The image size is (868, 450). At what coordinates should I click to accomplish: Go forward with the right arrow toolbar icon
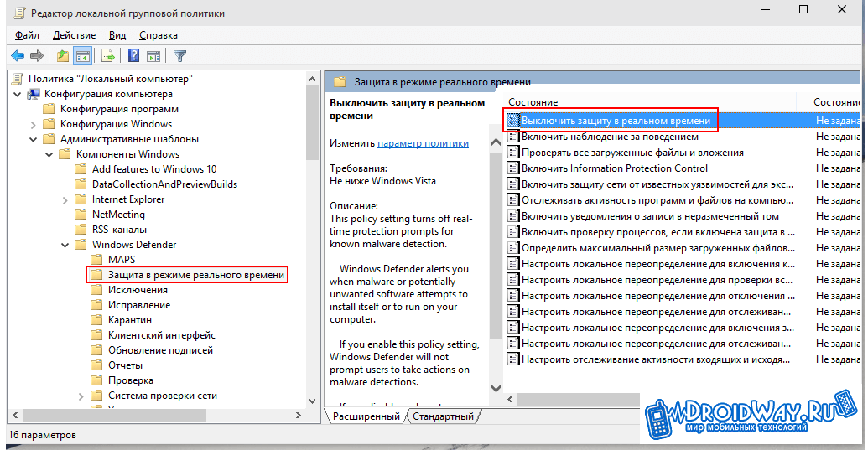tap(37, 55)
